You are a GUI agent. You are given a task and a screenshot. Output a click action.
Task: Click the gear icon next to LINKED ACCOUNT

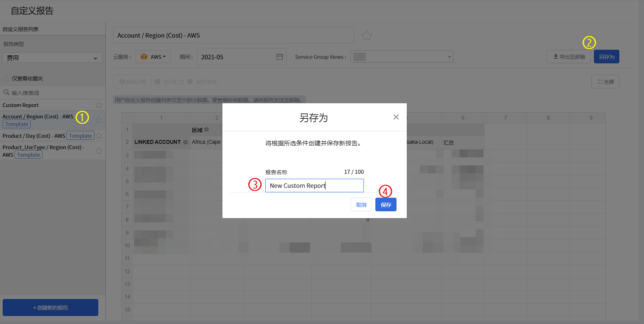point(186,142)
